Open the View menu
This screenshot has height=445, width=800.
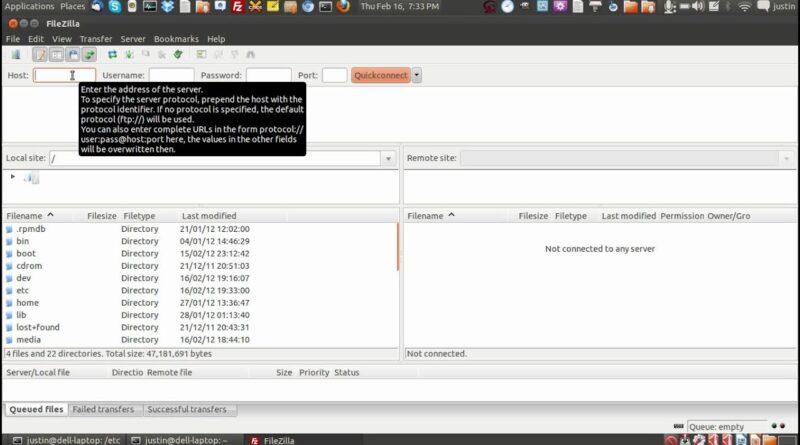[62, 39]
